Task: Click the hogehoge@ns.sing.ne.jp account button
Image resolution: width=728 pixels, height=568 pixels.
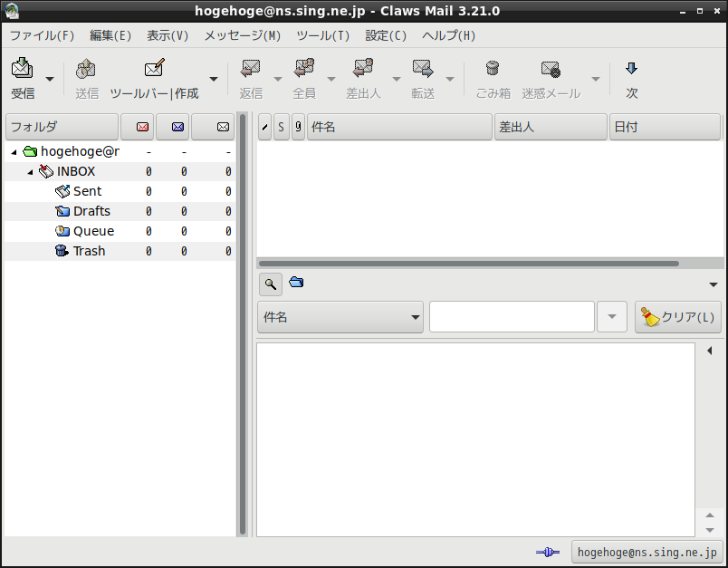Action: tap(647, 553)
